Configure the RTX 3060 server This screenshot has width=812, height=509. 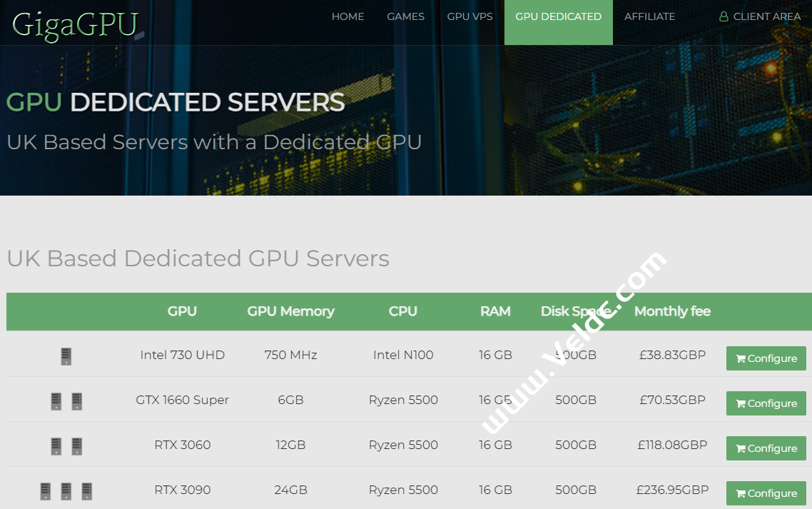[766, 448]
